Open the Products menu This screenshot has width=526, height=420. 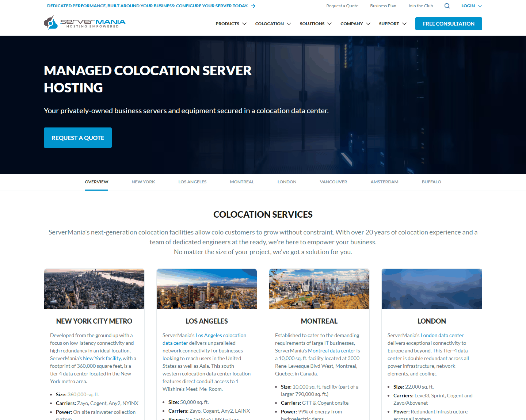coord(227,24)
